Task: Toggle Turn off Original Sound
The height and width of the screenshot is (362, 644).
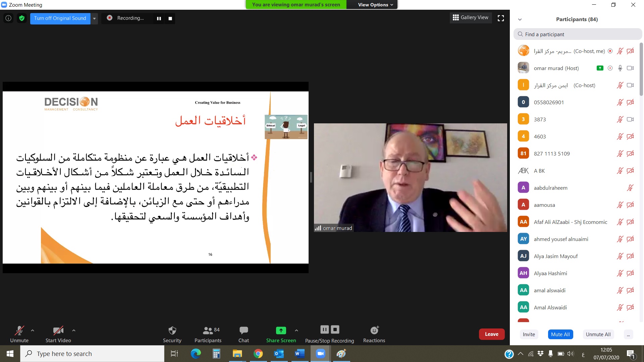Action: pos(60,18)
